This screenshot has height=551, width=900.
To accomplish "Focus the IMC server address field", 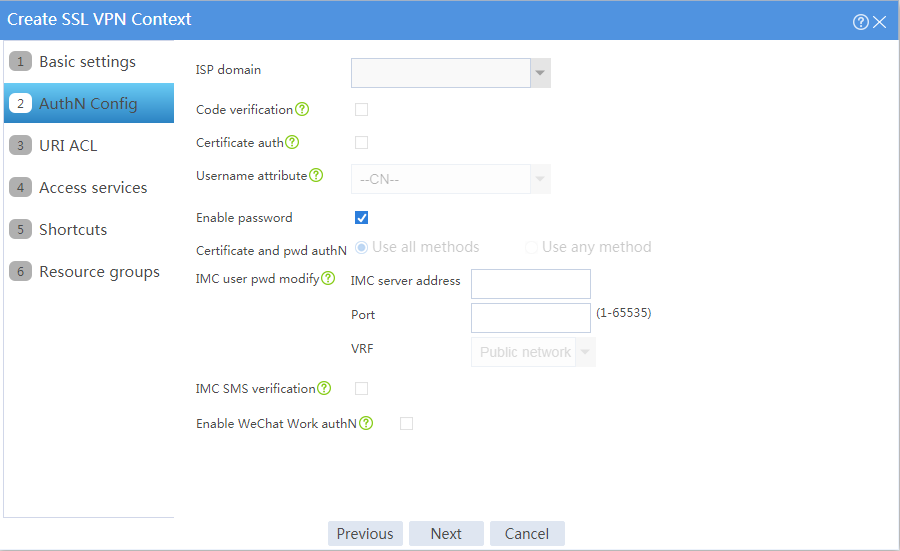I will (531, 284).
